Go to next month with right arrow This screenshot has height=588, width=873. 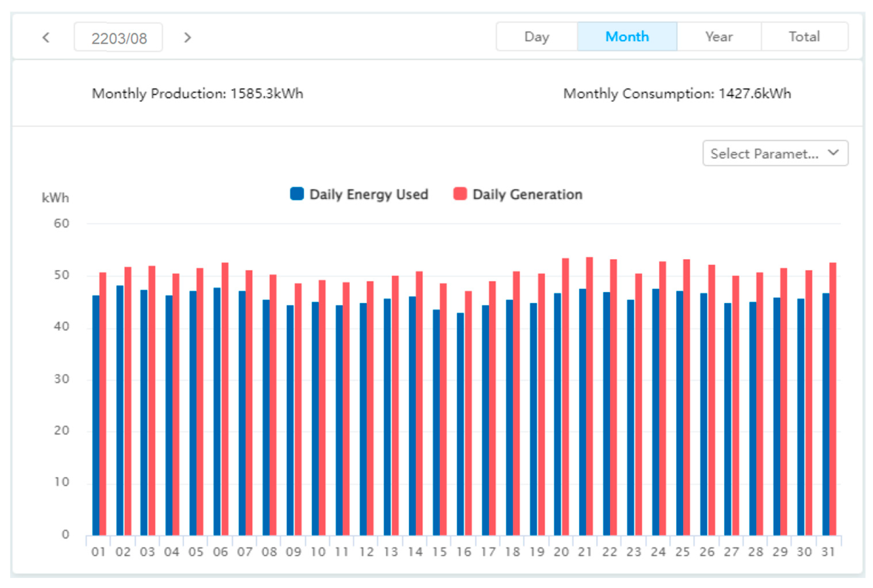point(187,37)
